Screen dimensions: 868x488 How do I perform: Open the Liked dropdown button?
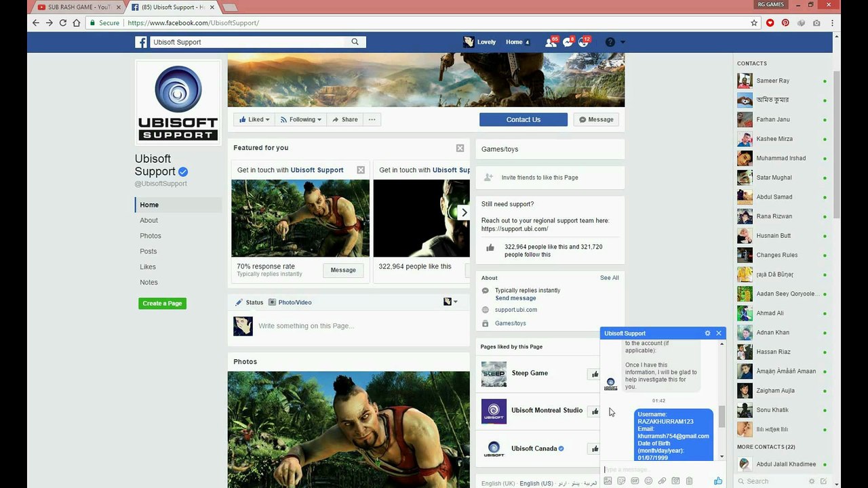(254, 119)
